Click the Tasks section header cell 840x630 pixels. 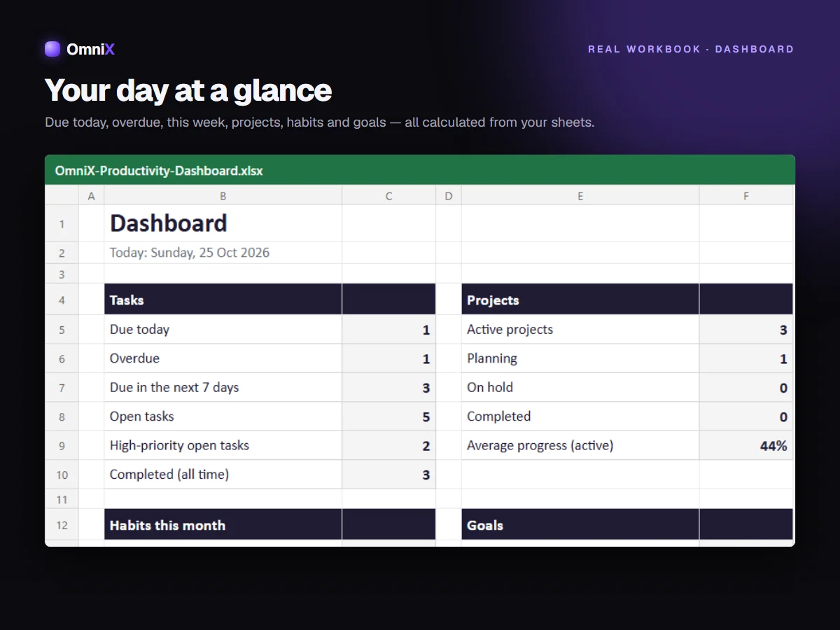click(x=223, y=300)
